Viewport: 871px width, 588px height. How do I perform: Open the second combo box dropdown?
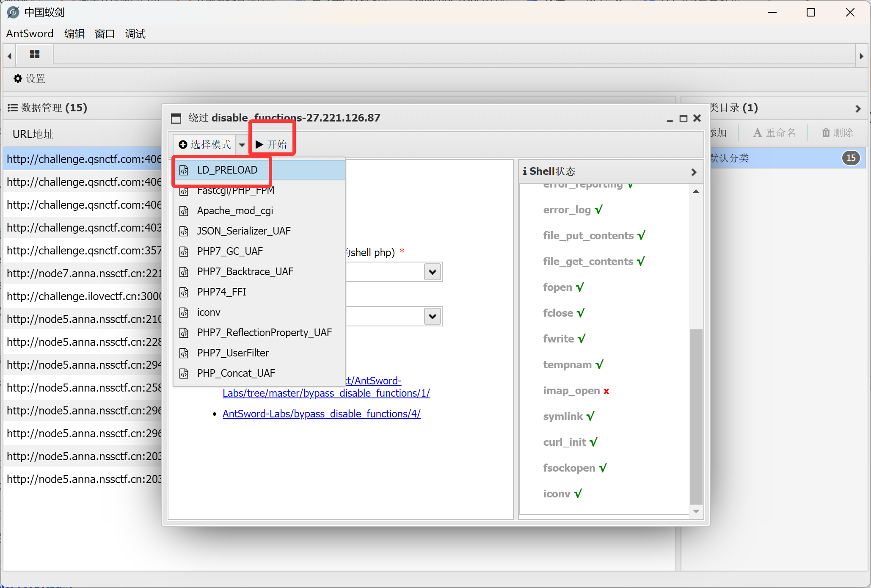point(432,316)
